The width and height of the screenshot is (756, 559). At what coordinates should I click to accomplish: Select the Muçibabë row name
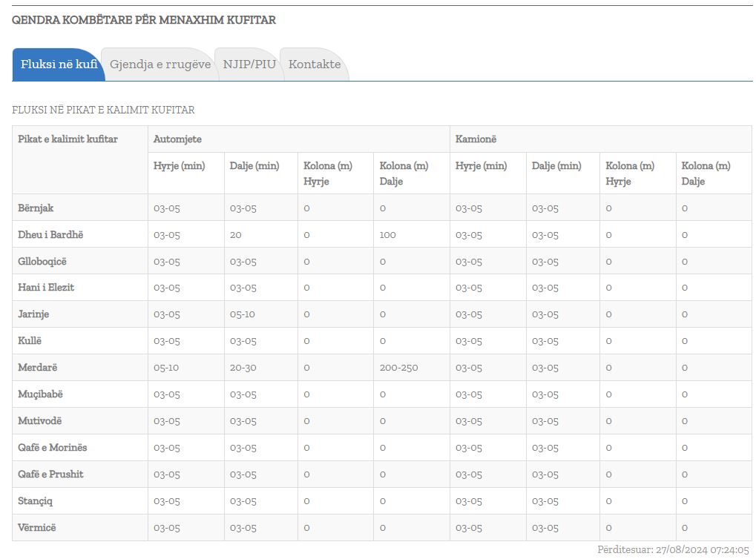[41, 394]
